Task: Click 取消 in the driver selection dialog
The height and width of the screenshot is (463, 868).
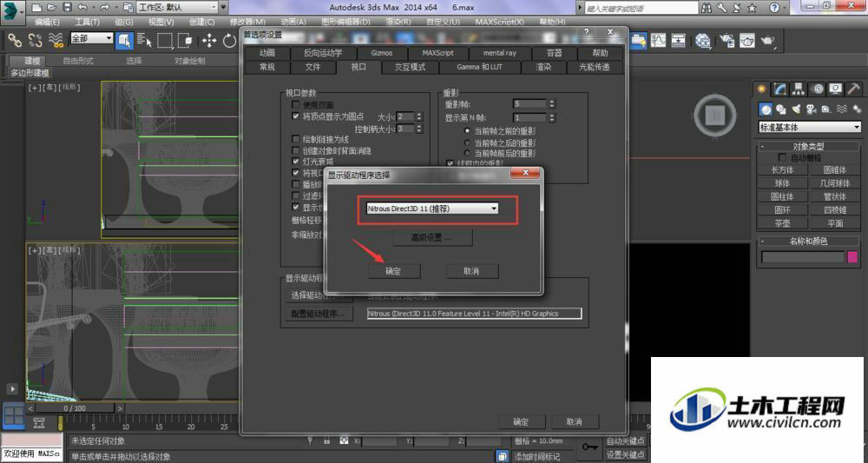Action: tap(471, 271)
